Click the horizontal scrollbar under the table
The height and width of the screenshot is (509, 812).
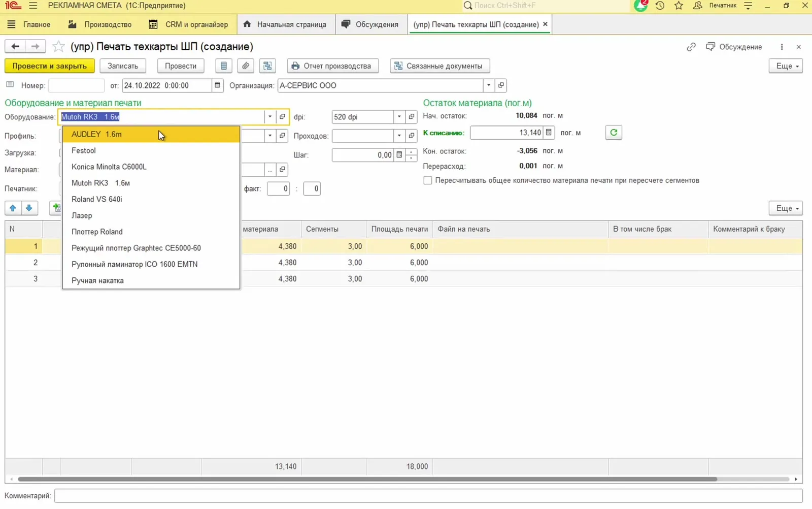(x=367, y=479)
